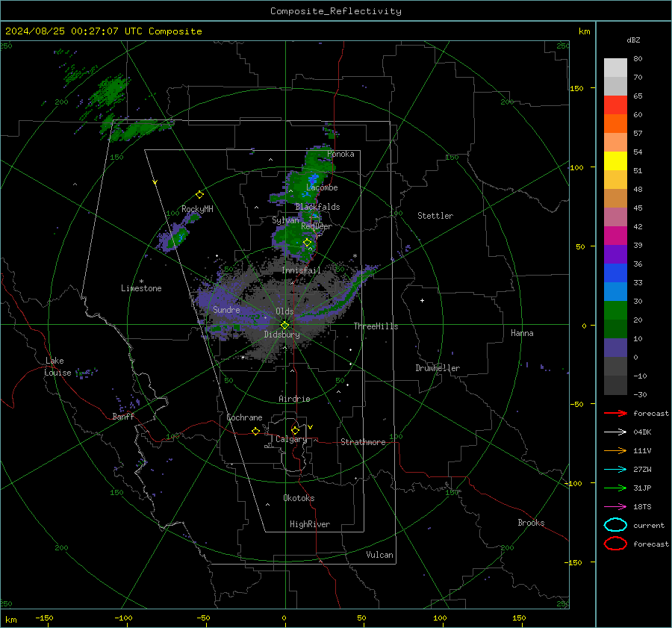Select the Olds label
The image size is (672, 628).
click(284, 311)
